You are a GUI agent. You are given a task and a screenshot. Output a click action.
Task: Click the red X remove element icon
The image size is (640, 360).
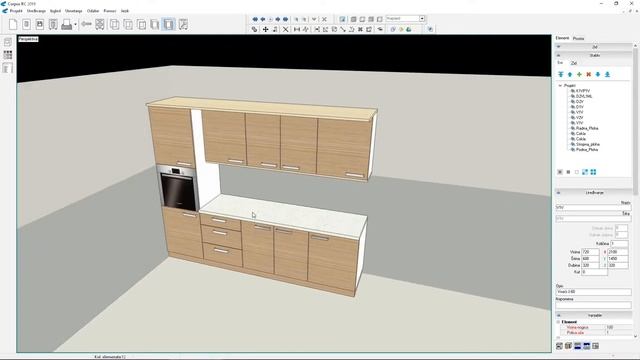tap(589, 74)
